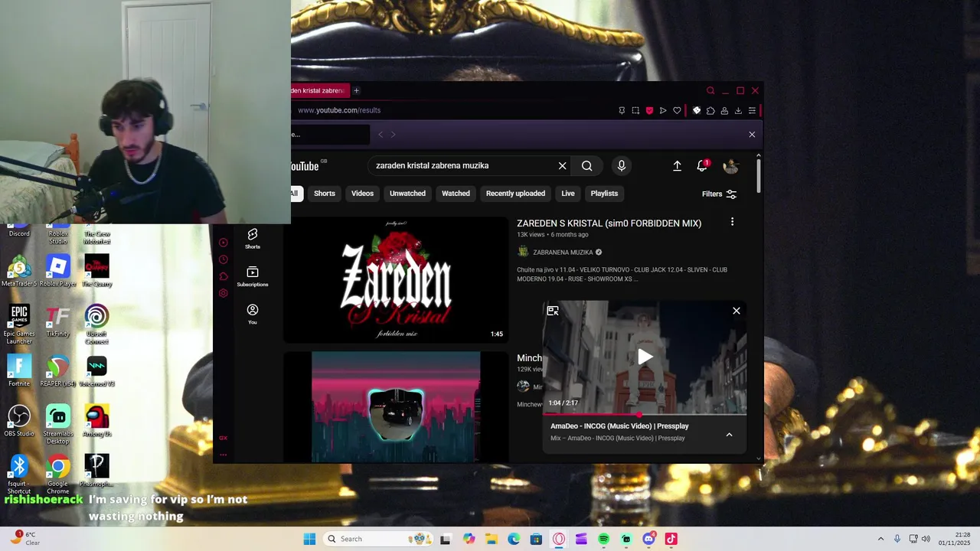Viewport: 980px width, 551px height.
Task: Open YouTube account avatar menu
Action: [731, 165]
